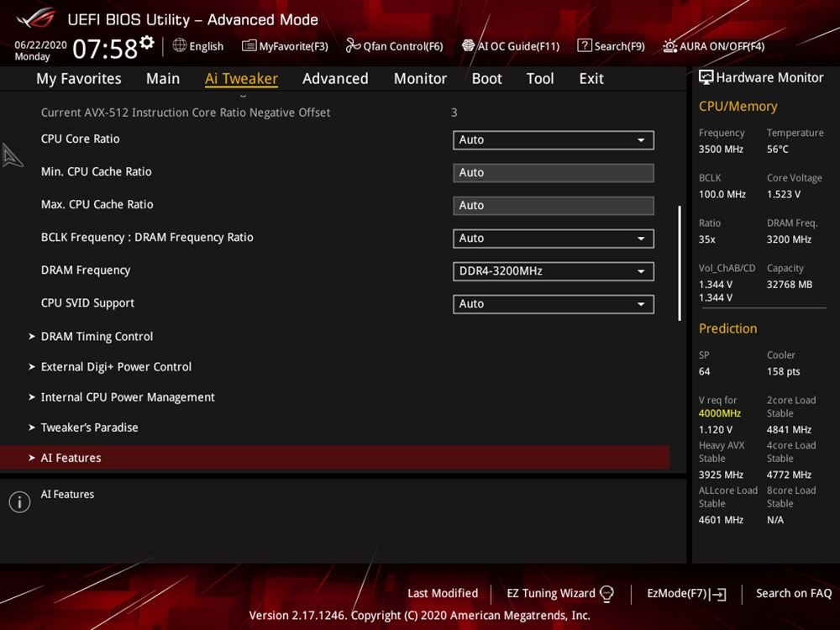Launch AI OC Guide(F11) icon
This screenshot has width=840, height=630.
tap(468, 45)
